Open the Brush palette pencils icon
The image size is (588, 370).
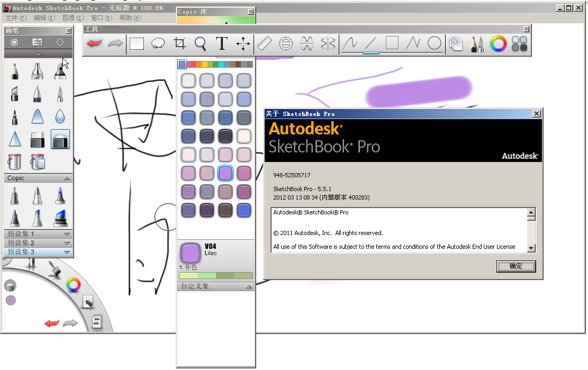click(x=477, y=44)
